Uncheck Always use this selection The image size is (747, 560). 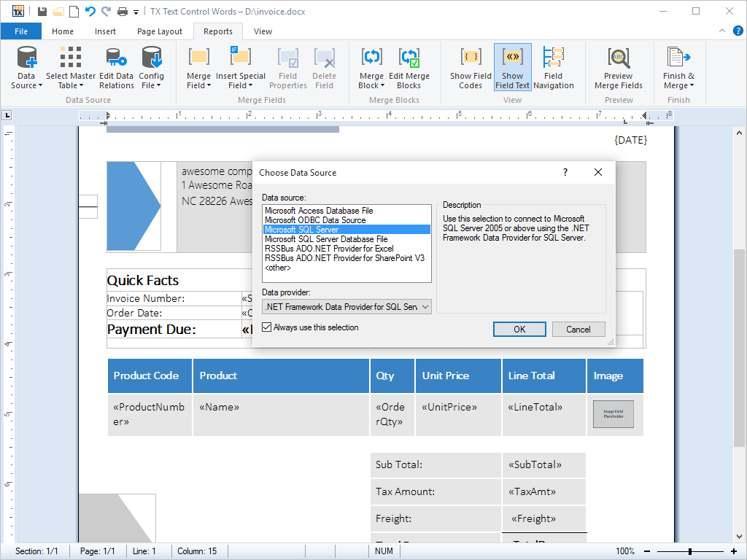(x=267, y=328)
